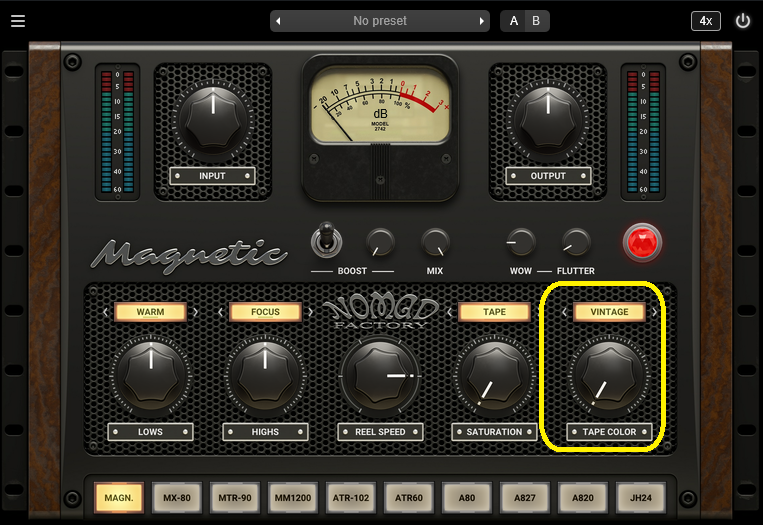Toggle the plugin power bypass icon

[x=743, y=21]
